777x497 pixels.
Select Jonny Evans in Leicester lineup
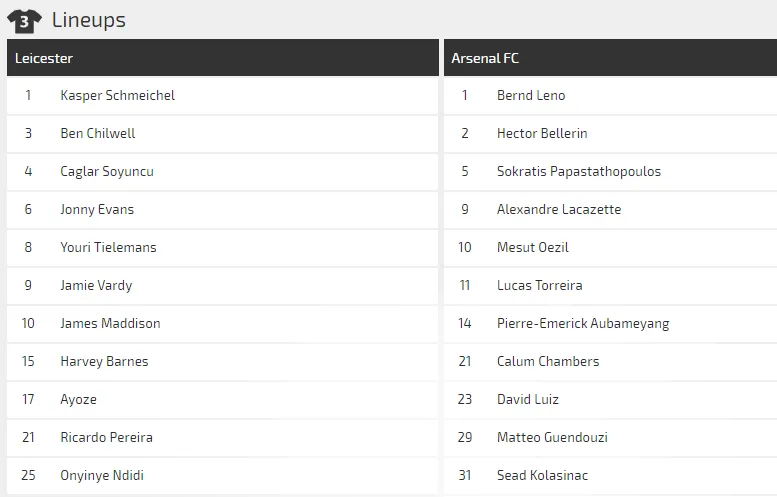(x=96, y=209)
